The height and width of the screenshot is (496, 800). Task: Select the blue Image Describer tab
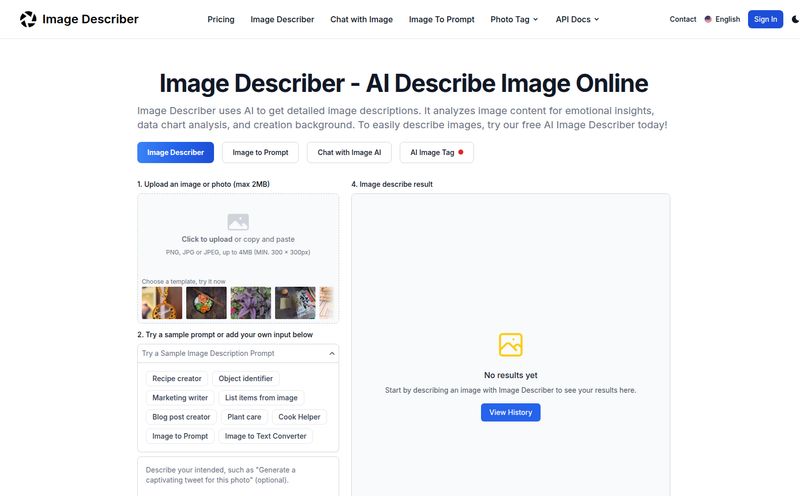tap(176, 153)
